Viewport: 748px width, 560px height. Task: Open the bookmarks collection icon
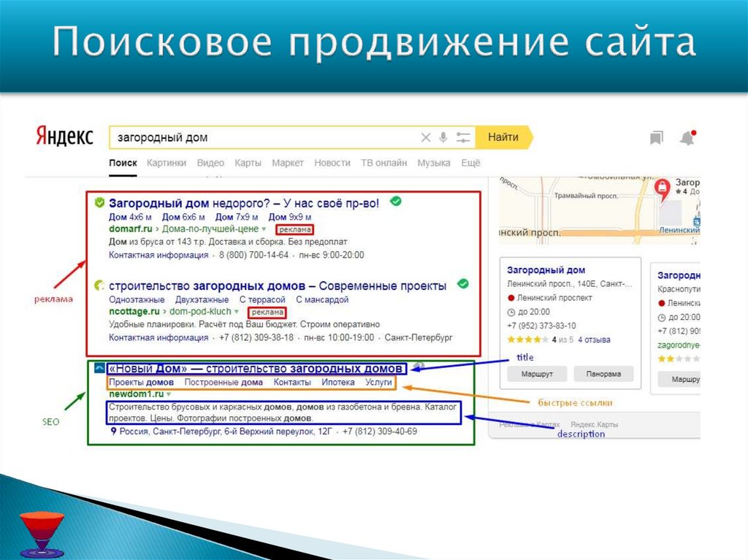pos(657,138)
